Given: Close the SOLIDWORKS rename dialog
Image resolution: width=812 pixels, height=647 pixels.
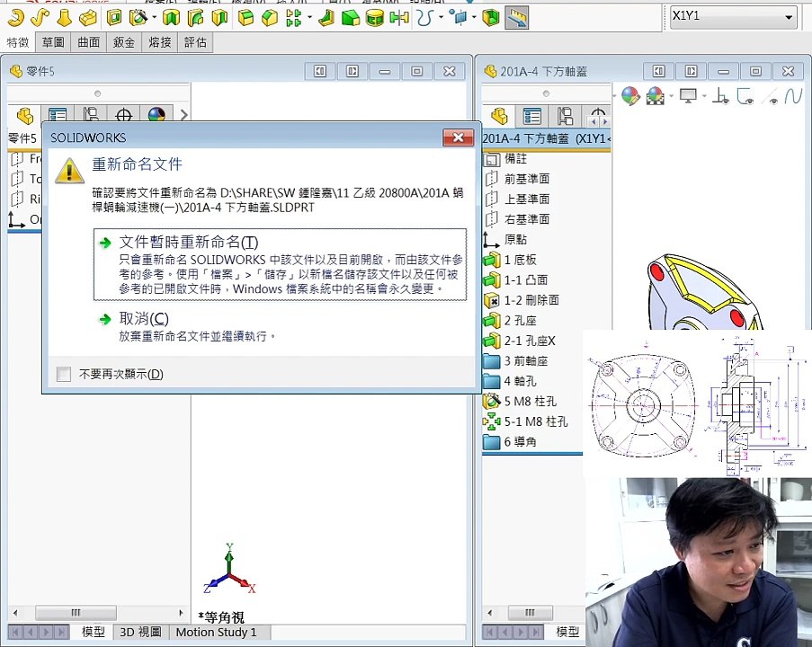Looking at the screenshot, I should click(x=459, y=137).
